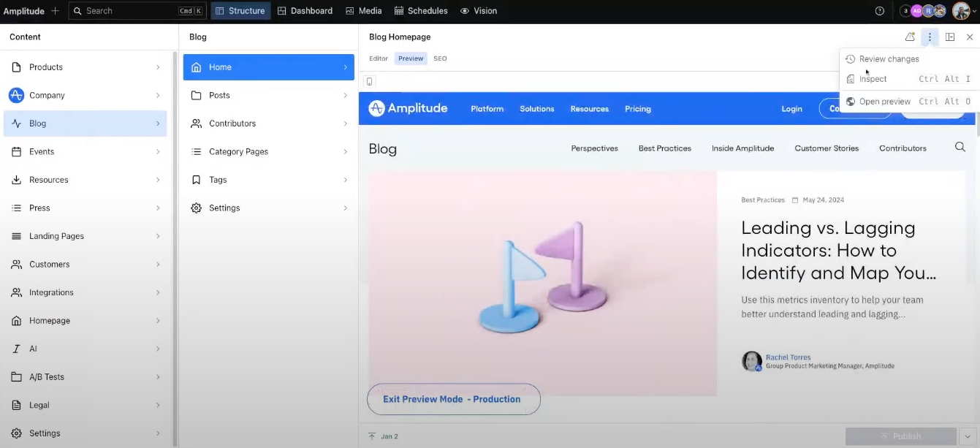Expand the Posts chevron
The width and height of the screenshot is (980, 448).
tap(346, 95)
